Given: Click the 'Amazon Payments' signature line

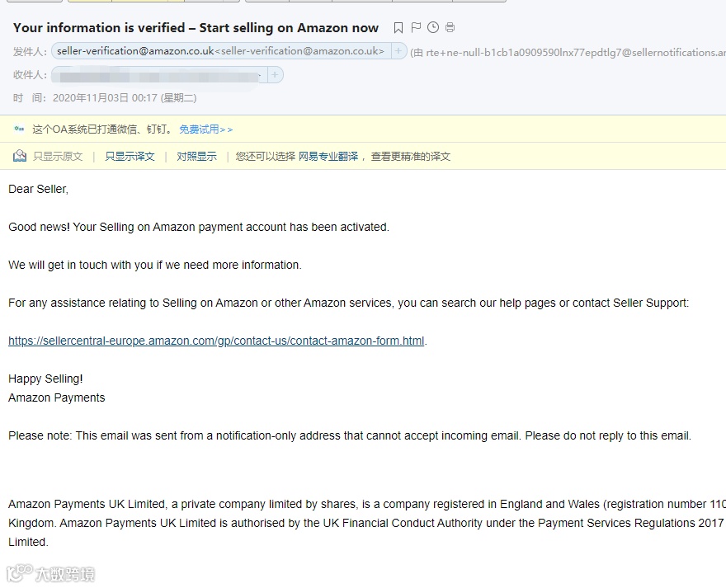Looking at the screenshot, I should pyautogui.click(x=56, y=397).
